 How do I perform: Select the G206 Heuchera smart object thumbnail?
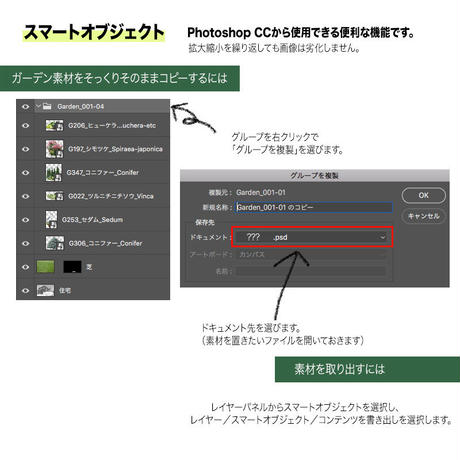click(x=54, y=125)
